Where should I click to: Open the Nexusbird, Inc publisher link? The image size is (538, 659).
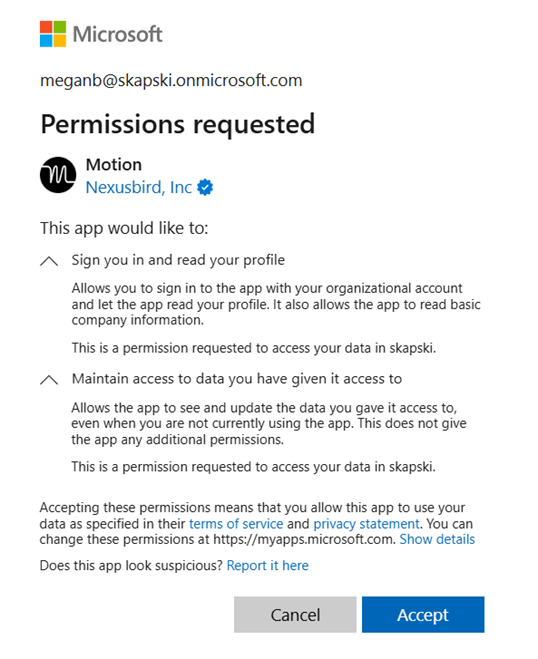coord(139,187)
